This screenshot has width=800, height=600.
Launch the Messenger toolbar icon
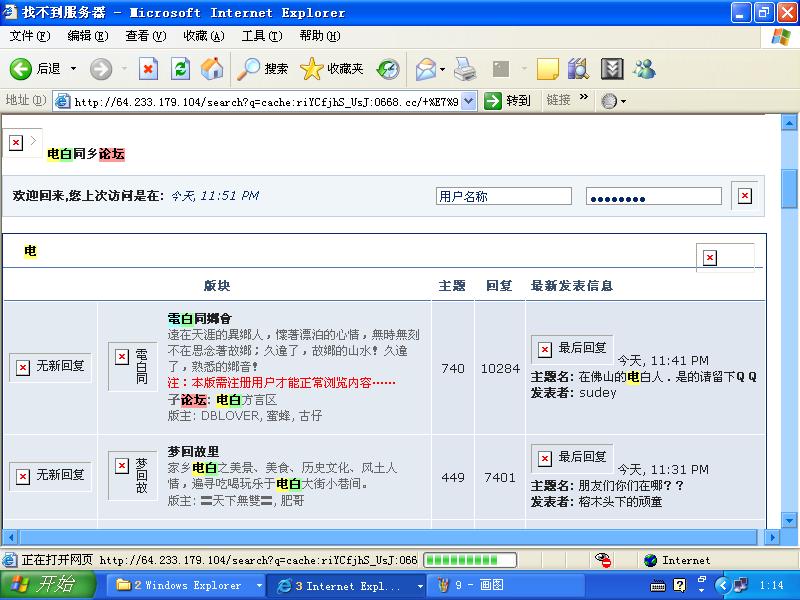644,69
